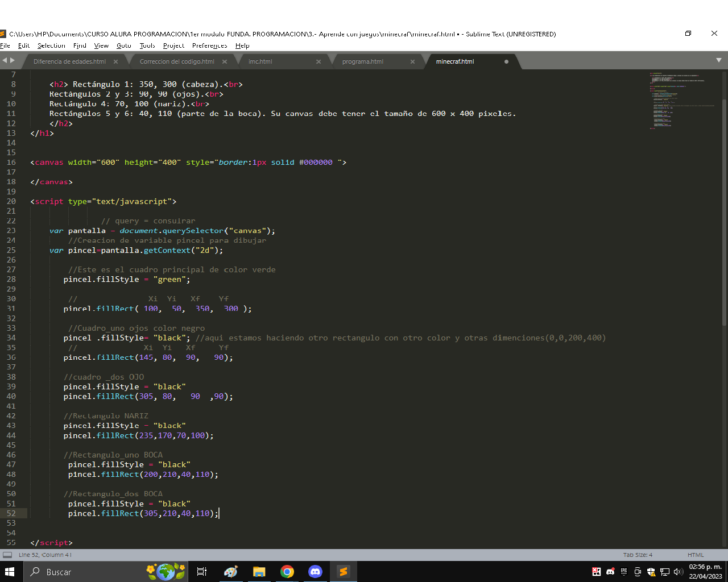Close the programa.html tab
The height and width of the screenshot is (582, 728).
(x=413, y=61)
